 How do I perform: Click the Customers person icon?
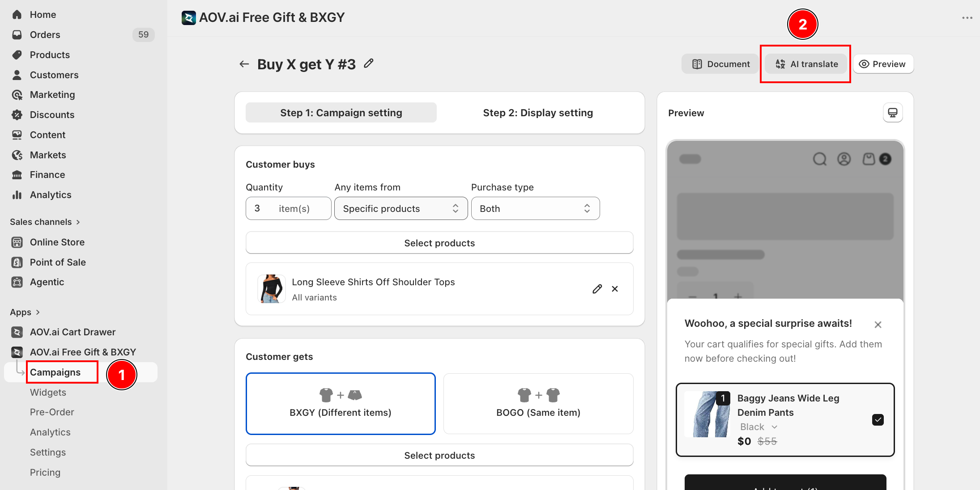point(17,75)
